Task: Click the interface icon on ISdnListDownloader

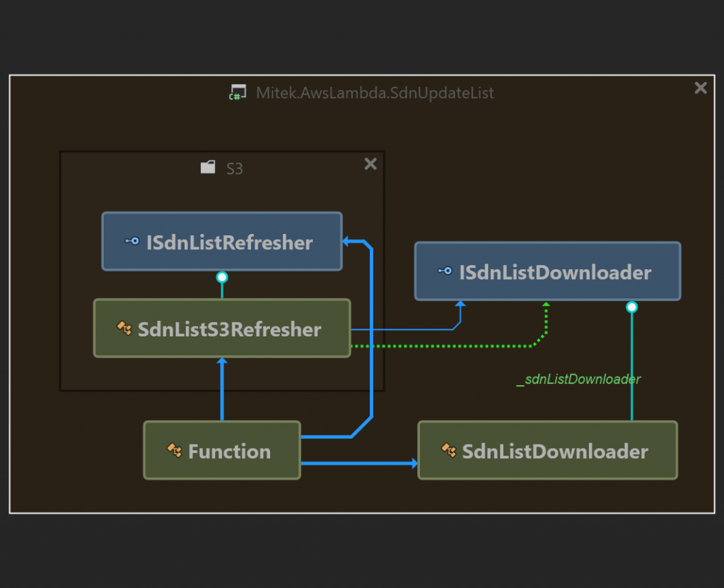Action: tap(445, 271)
